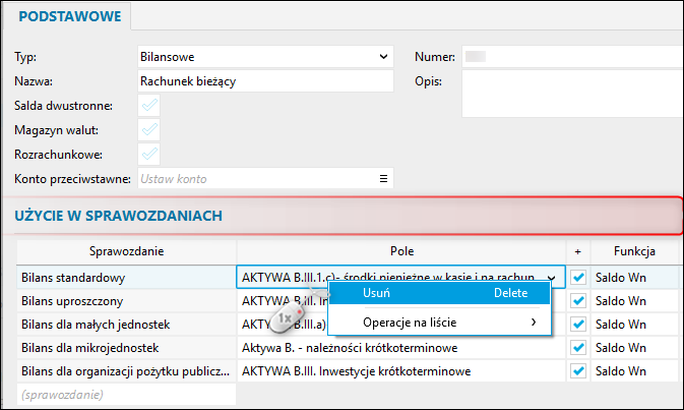The width and height of the screenshot is (684, 410).
Task: Click into the Numer input field
Action: click(x=573, y=57)
